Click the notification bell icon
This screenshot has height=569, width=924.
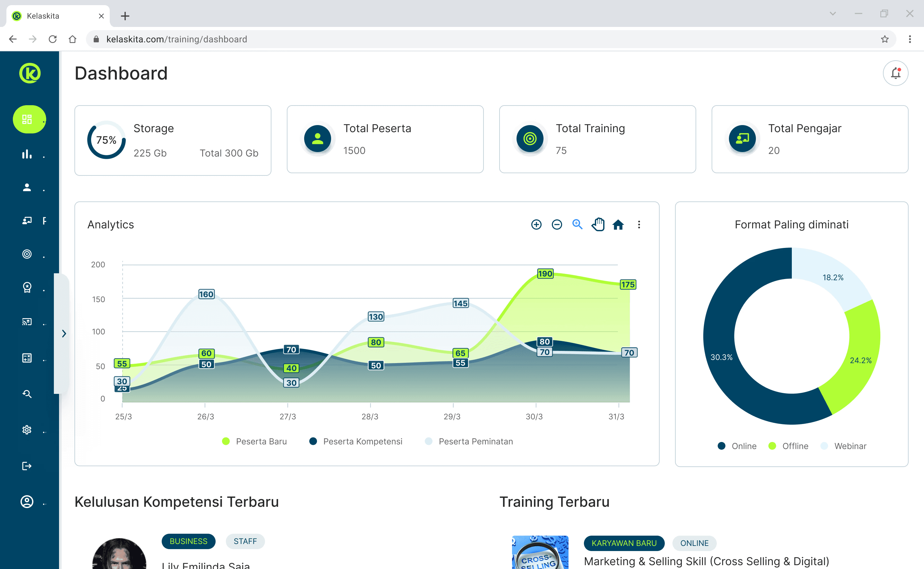(895, 73)
